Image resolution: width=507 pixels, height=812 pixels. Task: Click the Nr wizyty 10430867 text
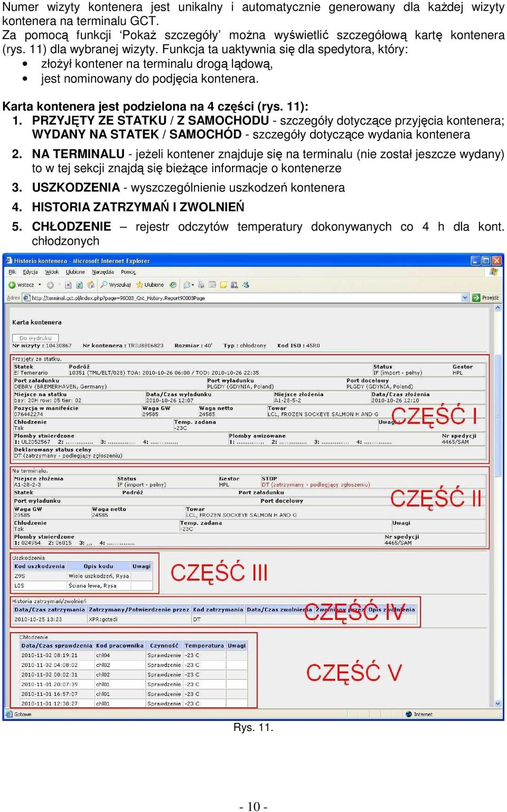[x=42, y=346]
